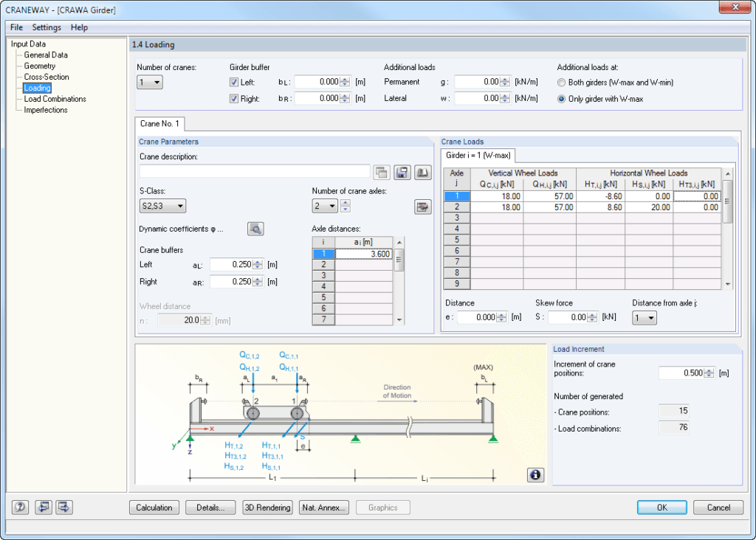Click the Nat. Annex button
The width and height of the screenshot is (756, 540).
[323, 508]
